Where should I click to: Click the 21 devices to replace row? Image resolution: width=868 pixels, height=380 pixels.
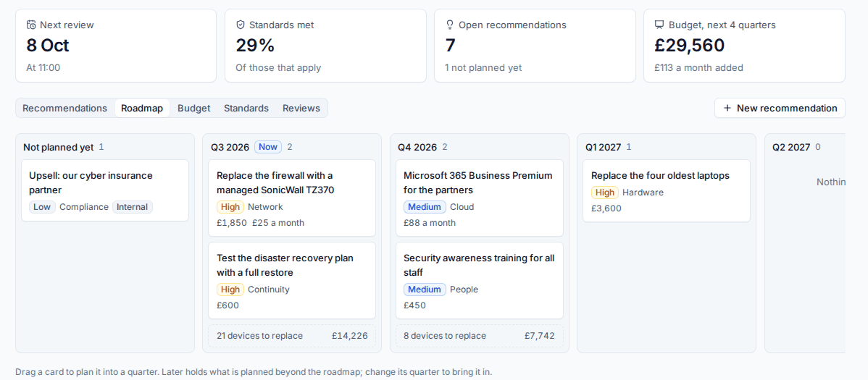tap(292, 336)
